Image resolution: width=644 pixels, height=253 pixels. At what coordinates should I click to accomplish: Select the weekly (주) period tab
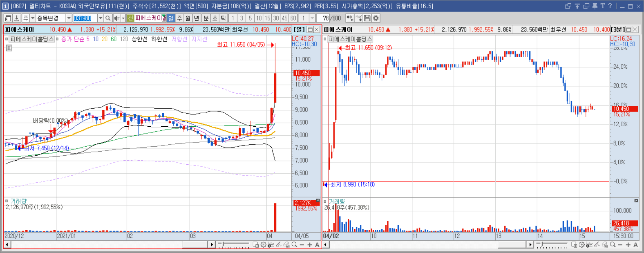coord(179,18)
